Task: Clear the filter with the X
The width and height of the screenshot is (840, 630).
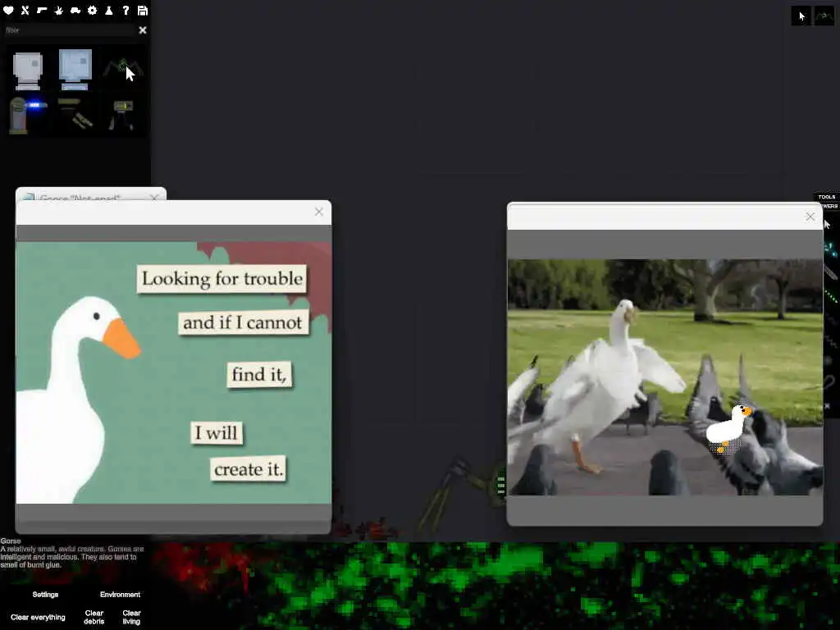Action: point(143,30)
